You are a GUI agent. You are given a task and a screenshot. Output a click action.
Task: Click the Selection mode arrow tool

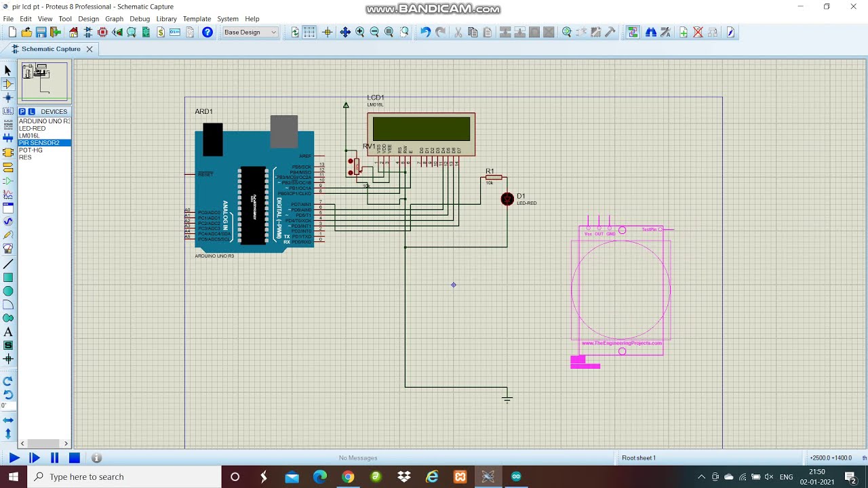coord(8,70)
